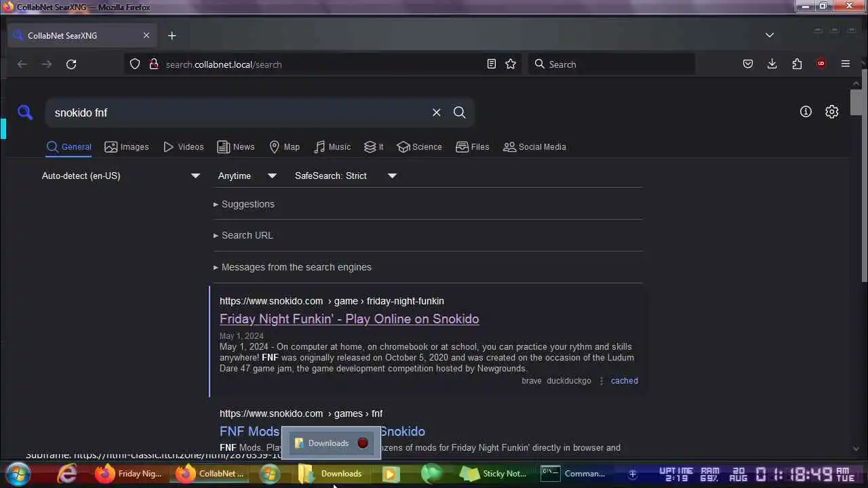Open a new tab with the plus button
Image resolution: width=868 pixels, height=488 pixels.
pos(172,35)
